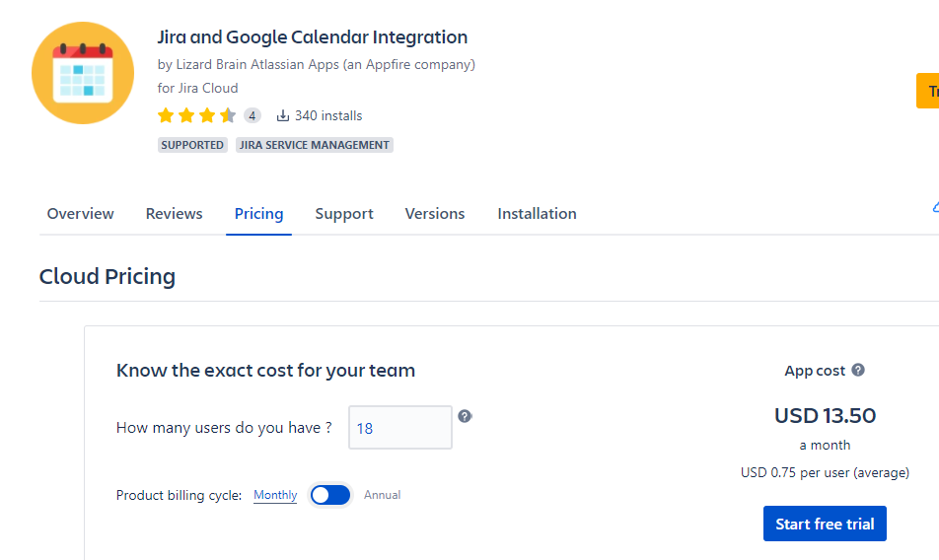Select the Monthly billing link
The image size is (939, 560).
coord(275,495)
